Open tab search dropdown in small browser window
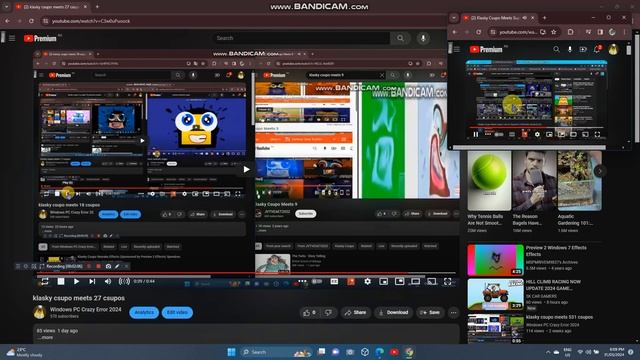 pyautogui.click(x=454, y=18)
